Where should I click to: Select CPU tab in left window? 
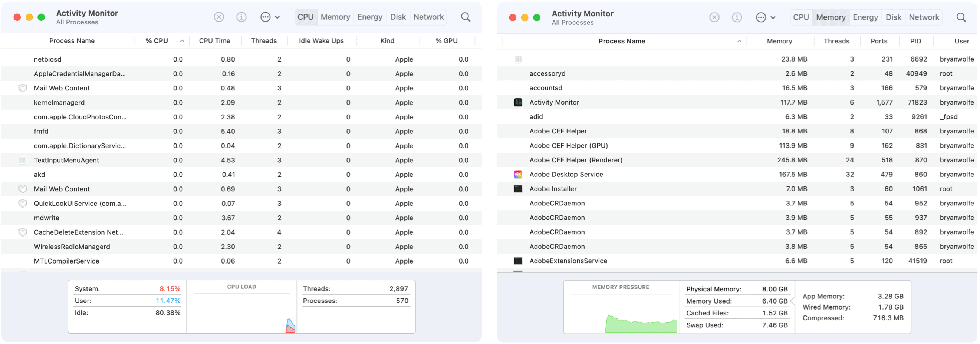[x=306, y=17]
